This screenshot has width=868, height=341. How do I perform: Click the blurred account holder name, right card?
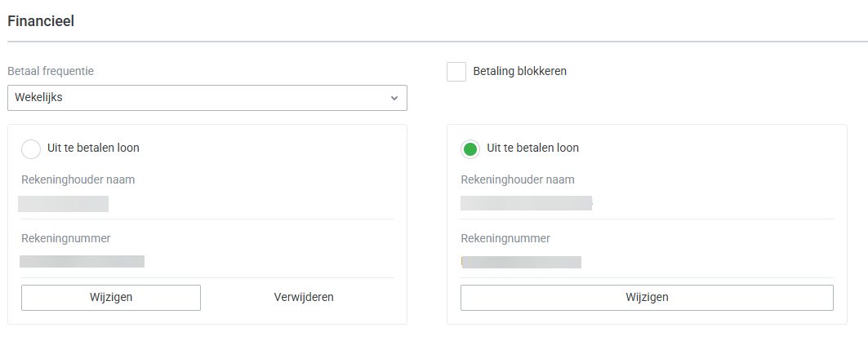[526, 204]
